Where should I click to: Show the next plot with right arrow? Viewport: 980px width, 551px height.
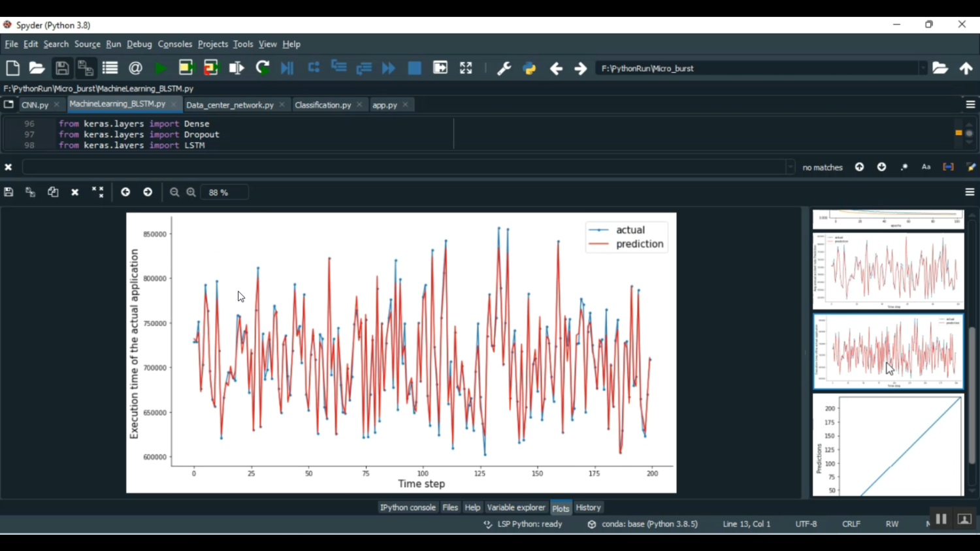click(x=148, y=192)
